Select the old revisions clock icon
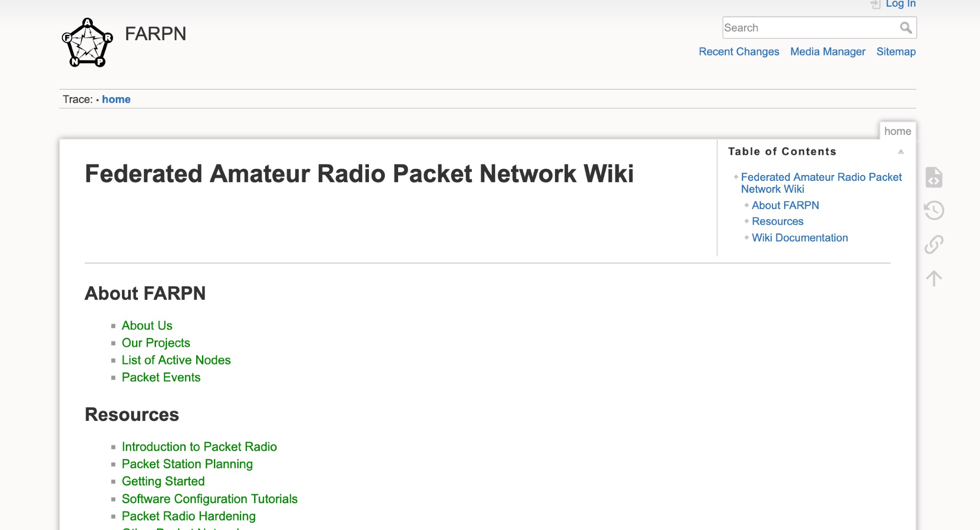 pyautogui.click(x=934, y=210)
